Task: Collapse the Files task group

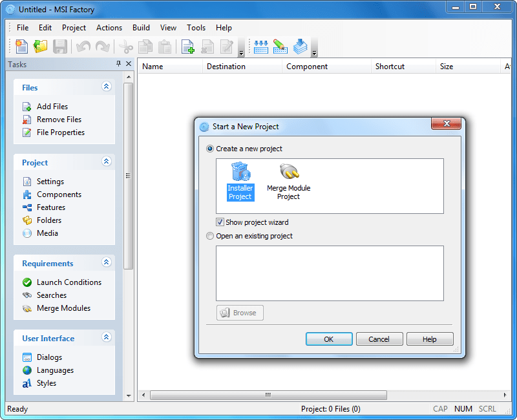Action: point(107,87)
